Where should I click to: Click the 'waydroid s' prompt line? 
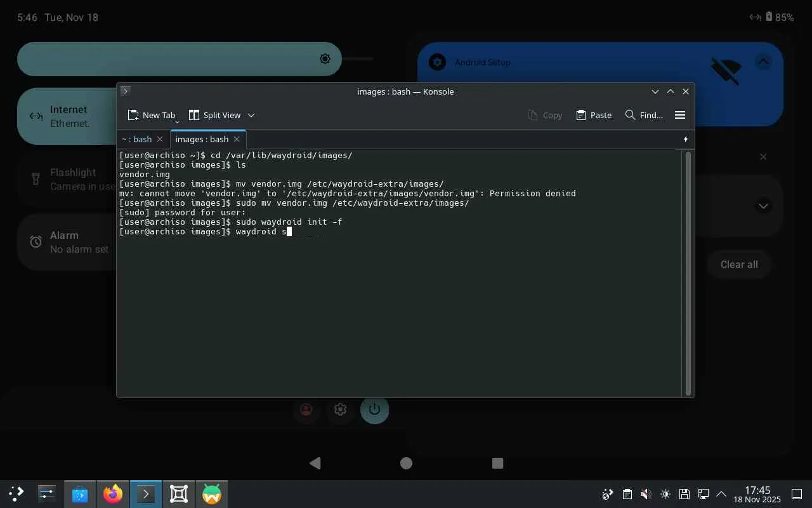(x=206, y=231)
